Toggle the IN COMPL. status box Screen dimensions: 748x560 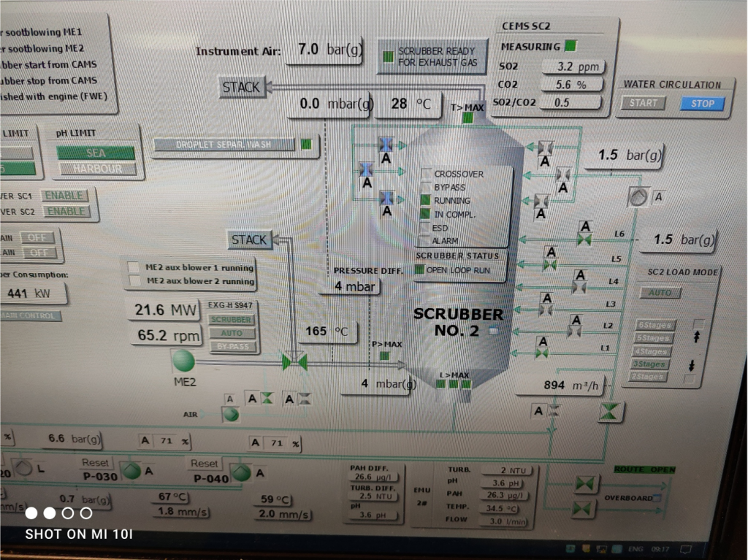point(424,214)
